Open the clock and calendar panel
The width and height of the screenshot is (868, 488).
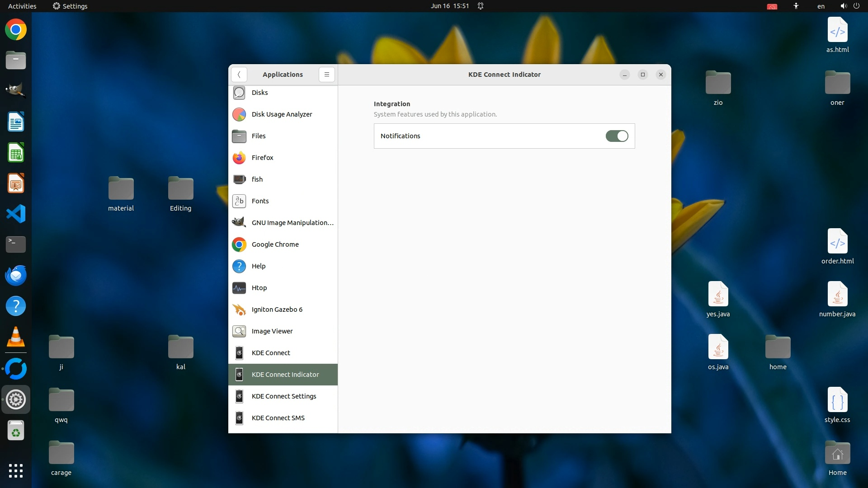(x=449, y=6)
